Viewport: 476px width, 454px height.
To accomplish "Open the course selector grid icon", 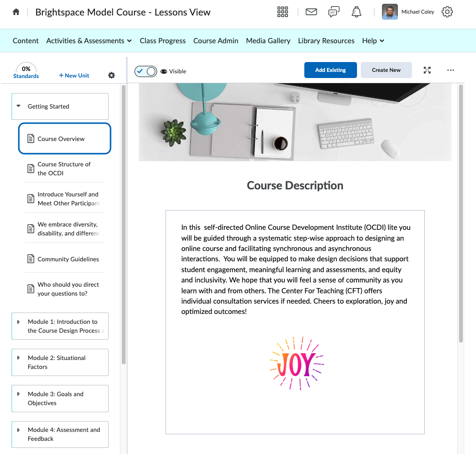I will [283, 12].
